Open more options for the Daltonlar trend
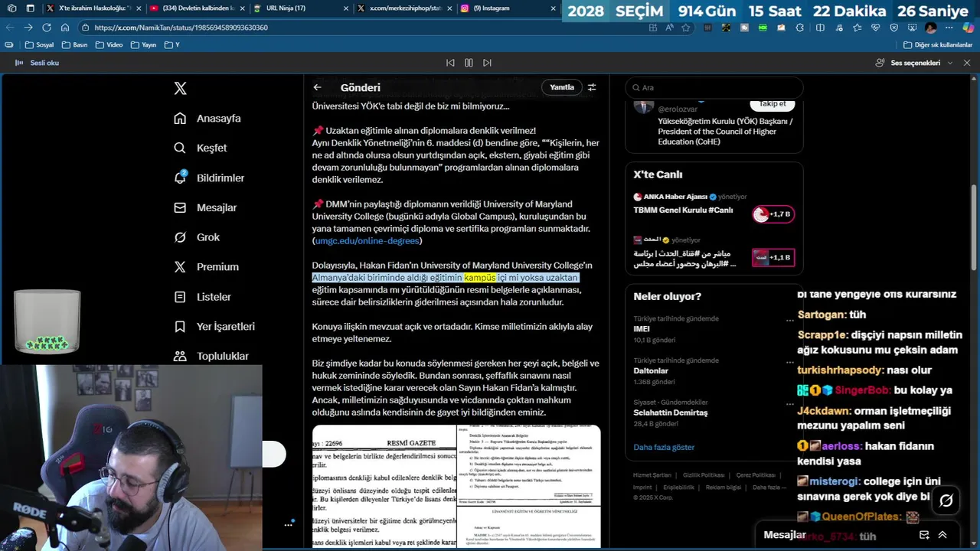 point(789,362)
